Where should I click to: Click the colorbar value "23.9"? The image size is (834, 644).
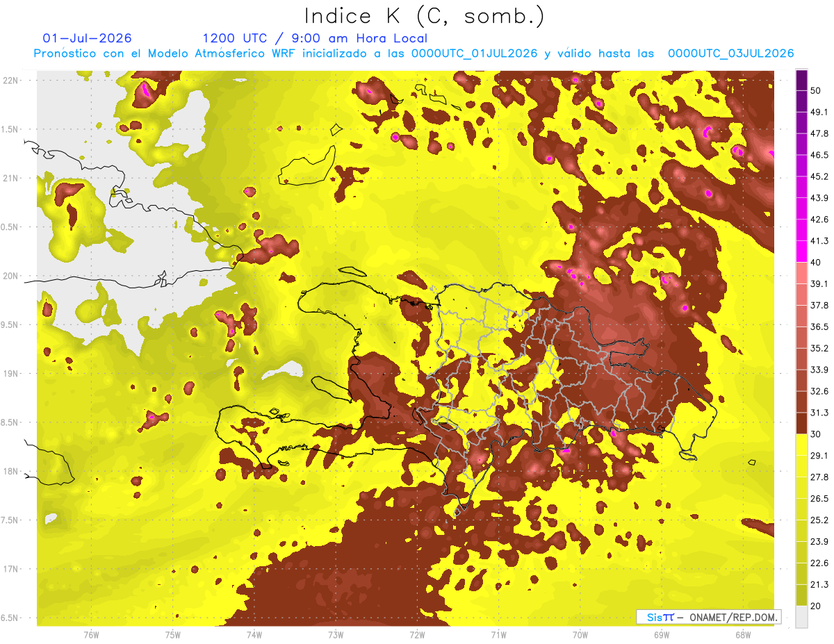(x=819, y=542)
